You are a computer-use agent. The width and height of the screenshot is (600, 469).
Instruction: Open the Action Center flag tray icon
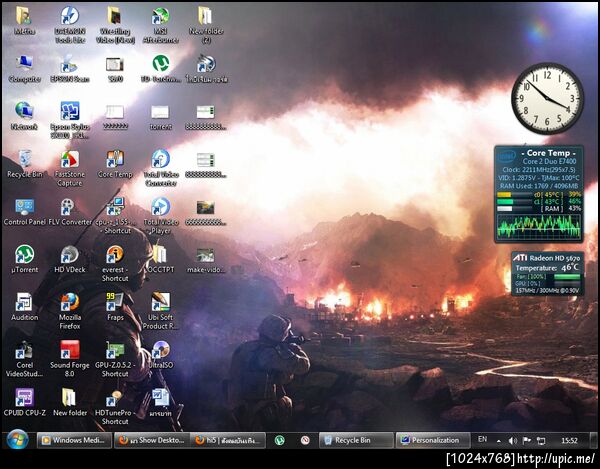click(527, 441)
